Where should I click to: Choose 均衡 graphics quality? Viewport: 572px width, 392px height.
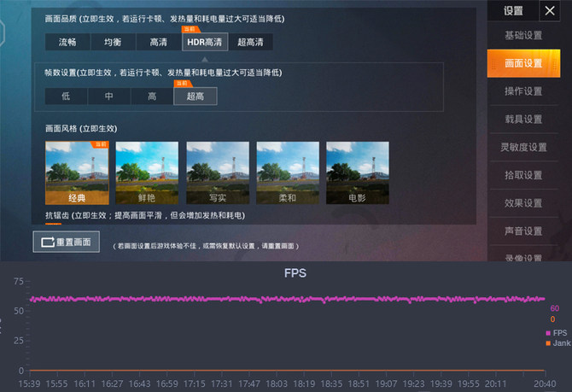pyautogui.click(x=113, y=42)
